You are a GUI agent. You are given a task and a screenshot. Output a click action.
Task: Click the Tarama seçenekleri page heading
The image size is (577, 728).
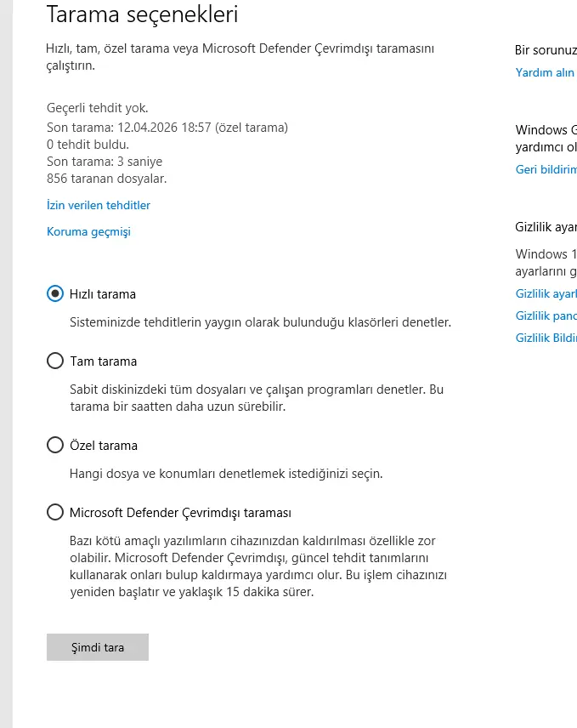[142, 14]
